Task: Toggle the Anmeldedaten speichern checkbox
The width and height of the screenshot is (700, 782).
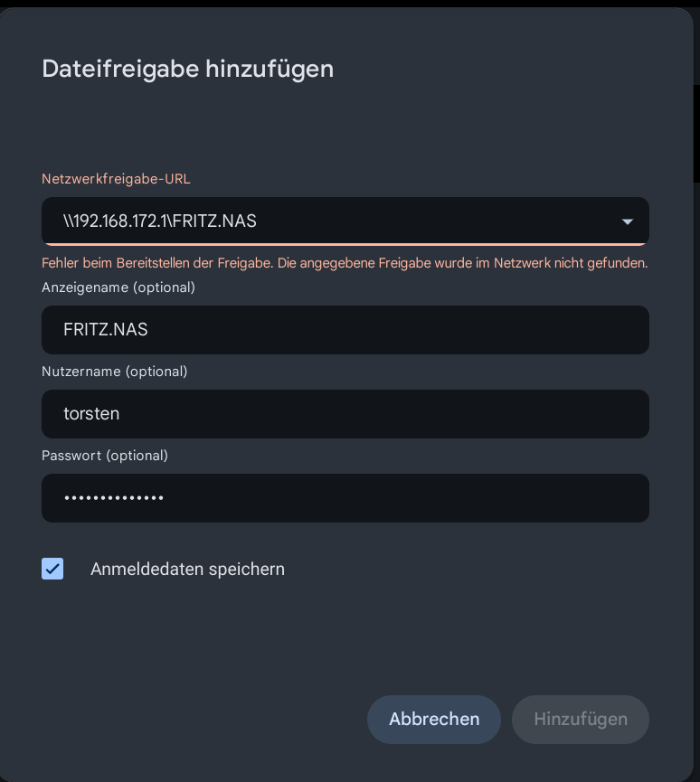Action: [x=52, y=569]
